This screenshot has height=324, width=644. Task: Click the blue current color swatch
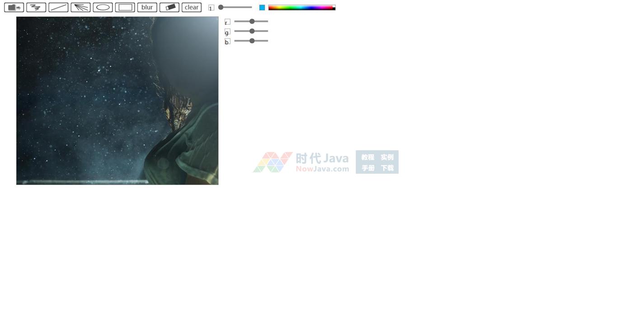click(262, 7)
